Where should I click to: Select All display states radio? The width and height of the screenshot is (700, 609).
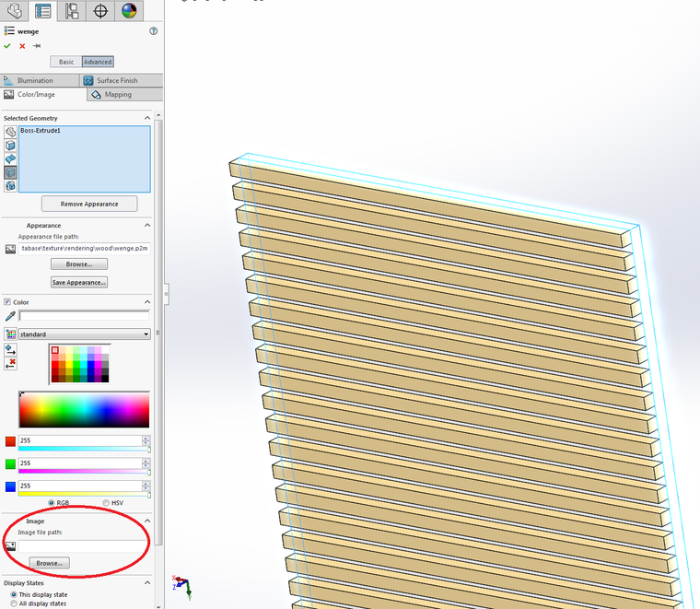[14, 603]
